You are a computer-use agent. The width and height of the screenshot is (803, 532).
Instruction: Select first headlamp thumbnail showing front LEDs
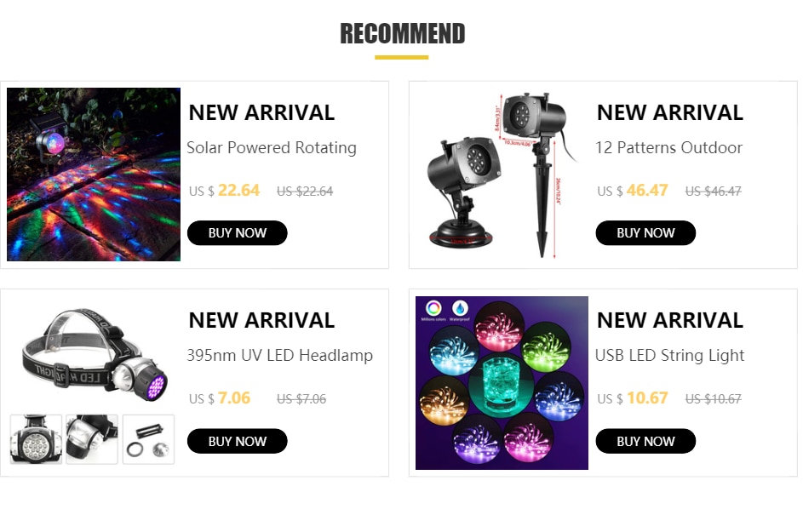coord(36,439)
